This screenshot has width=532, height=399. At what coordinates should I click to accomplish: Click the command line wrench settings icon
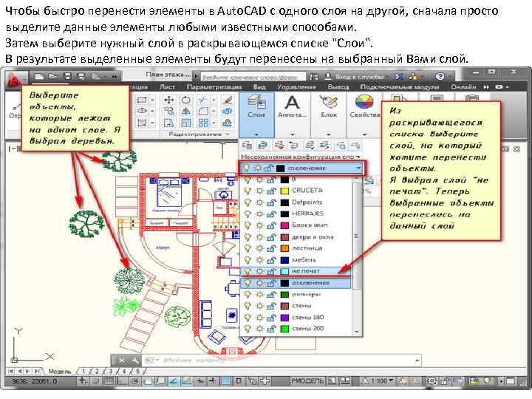click(x=134, y=360)
